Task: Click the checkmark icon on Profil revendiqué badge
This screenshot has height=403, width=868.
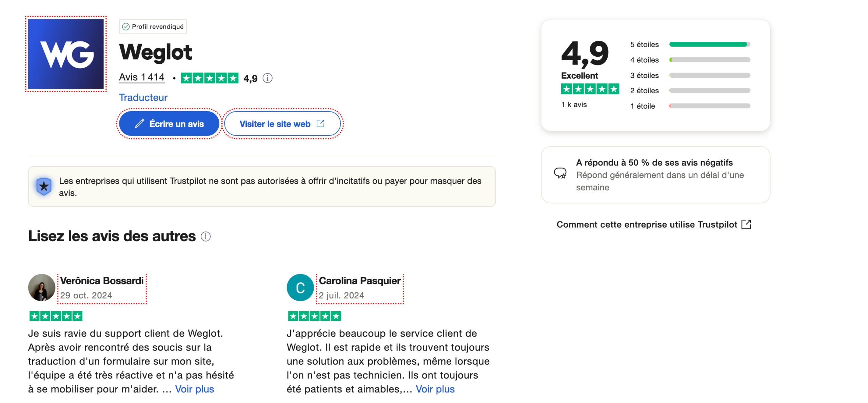Action: click(126, 26)
